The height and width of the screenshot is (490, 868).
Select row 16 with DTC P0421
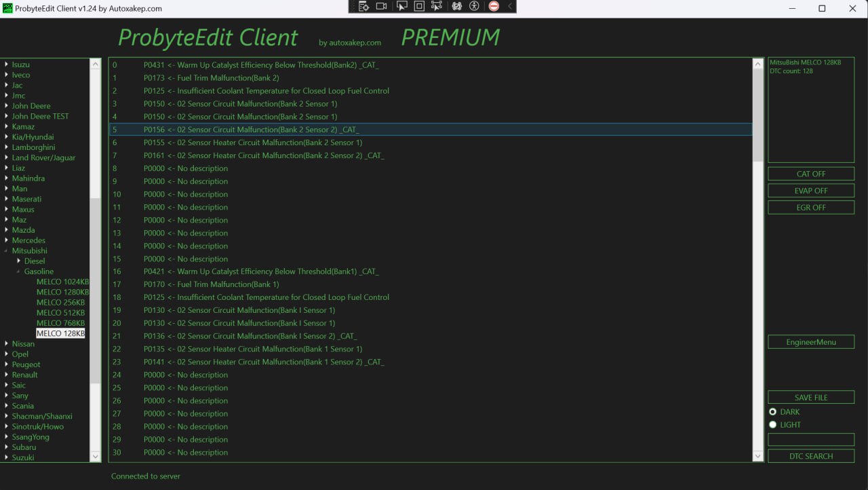(x=261, y=271)
